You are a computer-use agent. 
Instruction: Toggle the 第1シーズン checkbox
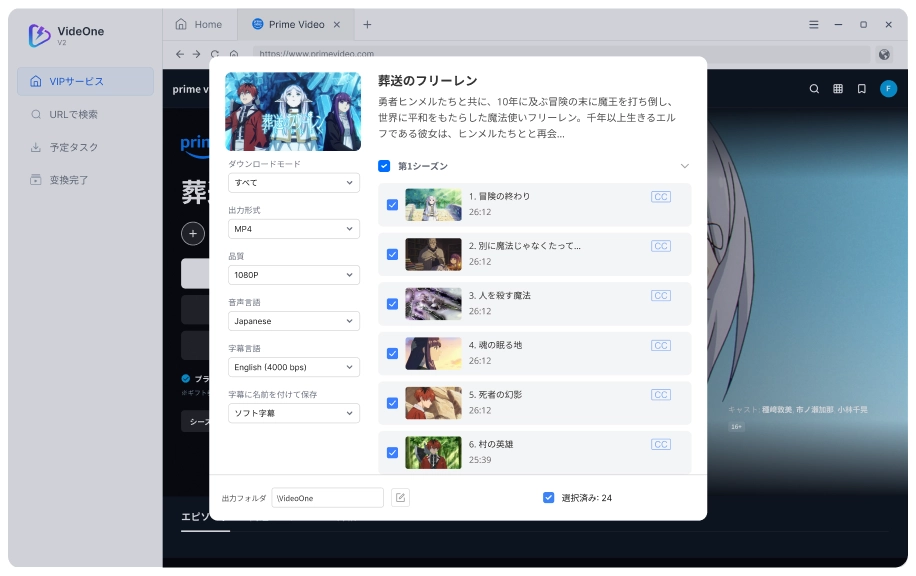click(384, 166)
